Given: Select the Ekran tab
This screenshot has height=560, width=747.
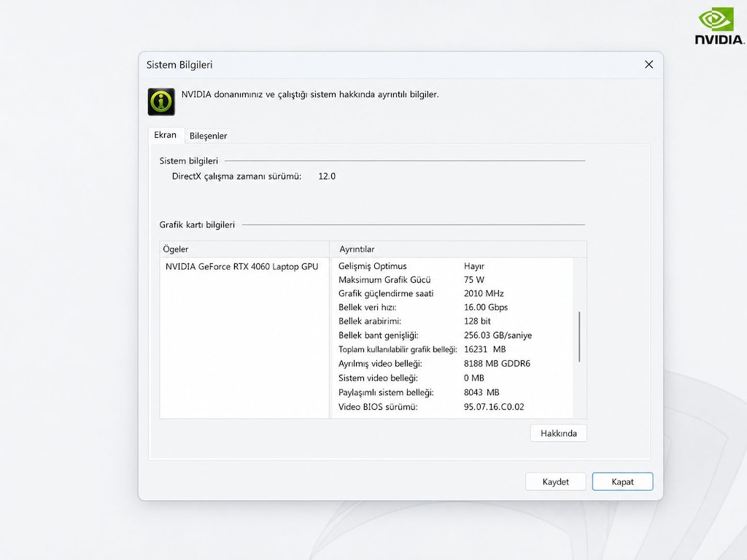Looking at the screenshot, I should coord(166,135).
